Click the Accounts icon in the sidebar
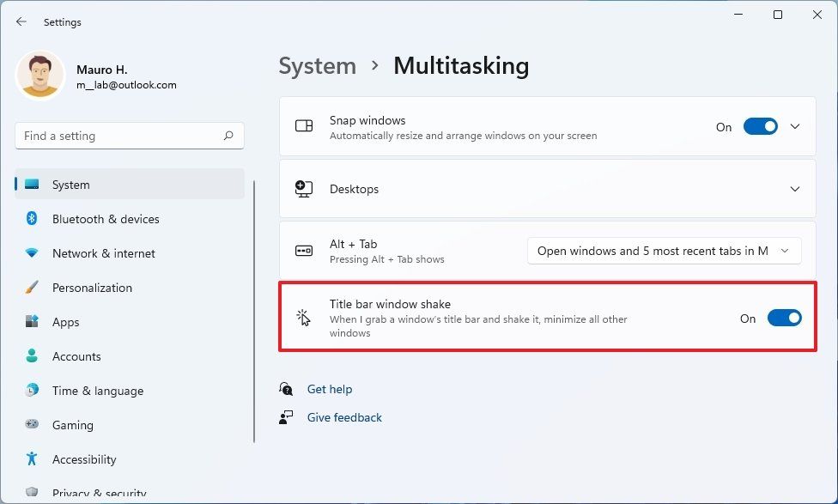 pos(32,356)
